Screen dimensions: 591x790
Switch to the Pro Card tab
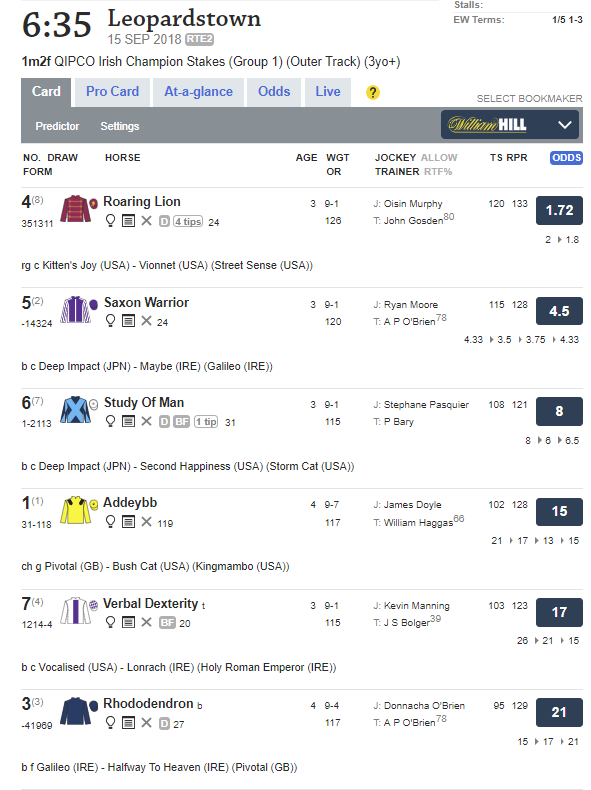pos(112,92)
